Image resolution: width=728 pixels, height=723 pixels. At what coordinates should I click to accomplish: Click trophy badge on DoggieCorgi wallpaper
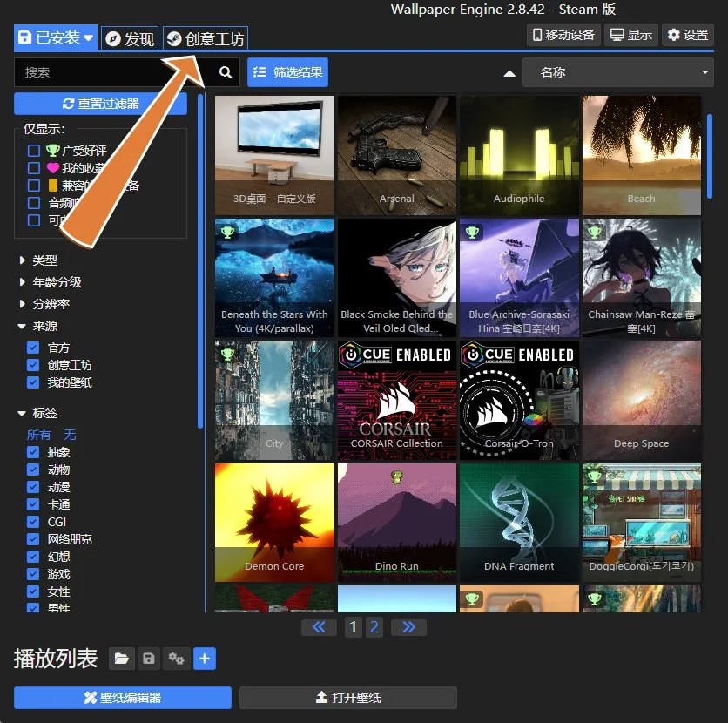click(594, 476)
